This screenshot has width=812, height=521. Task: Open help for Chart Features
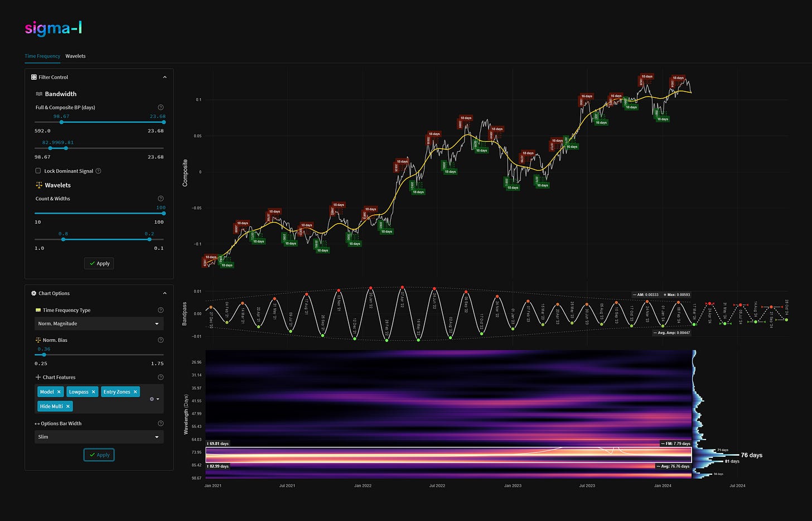[161, 377]
